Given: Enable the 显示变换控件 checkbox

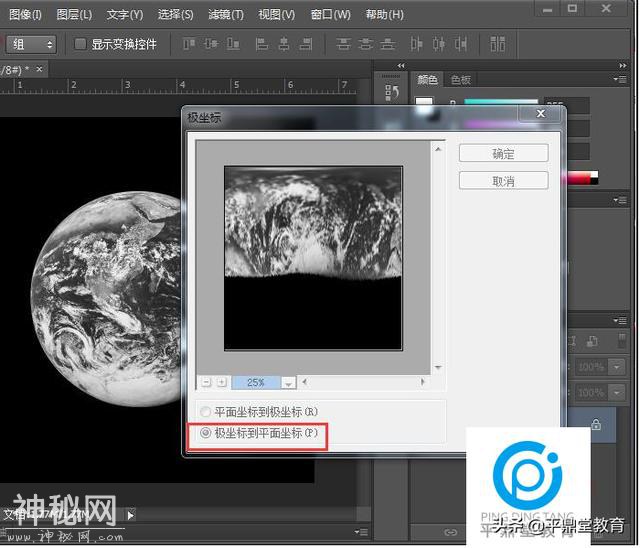Looking at the screenshot, I should pos(80,44).
